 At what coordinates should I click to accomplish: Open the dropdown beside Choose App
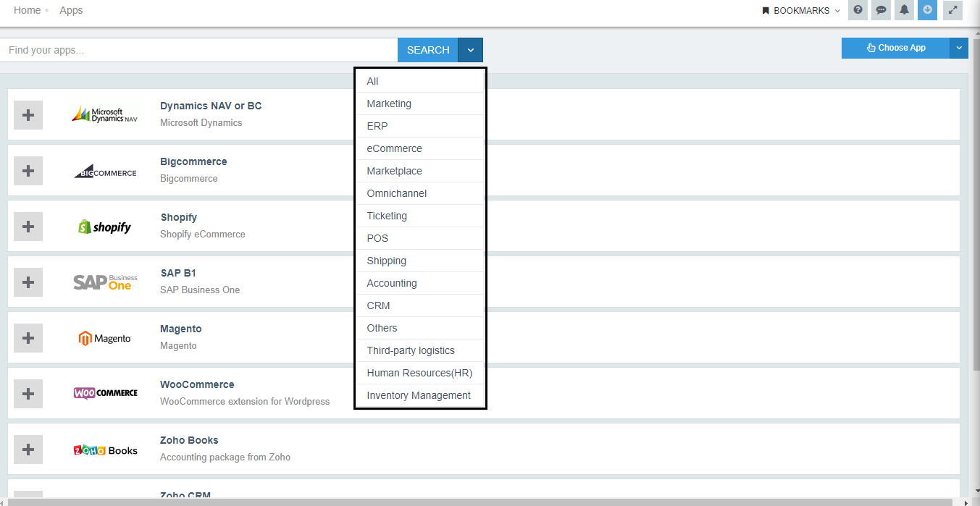click(959, 48)
